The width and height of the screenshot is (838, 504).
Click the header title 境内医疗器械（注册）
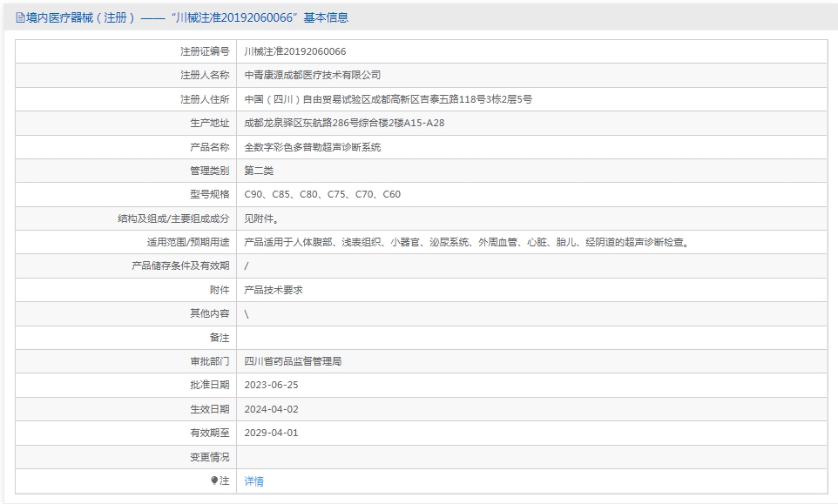click(x=81, y=17)
